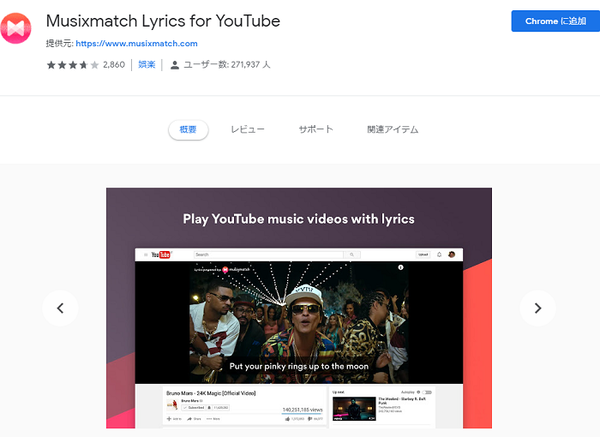Show next screenshot with right arrow
Viewport: 600px width, 437px height.
tap(538, 308)
